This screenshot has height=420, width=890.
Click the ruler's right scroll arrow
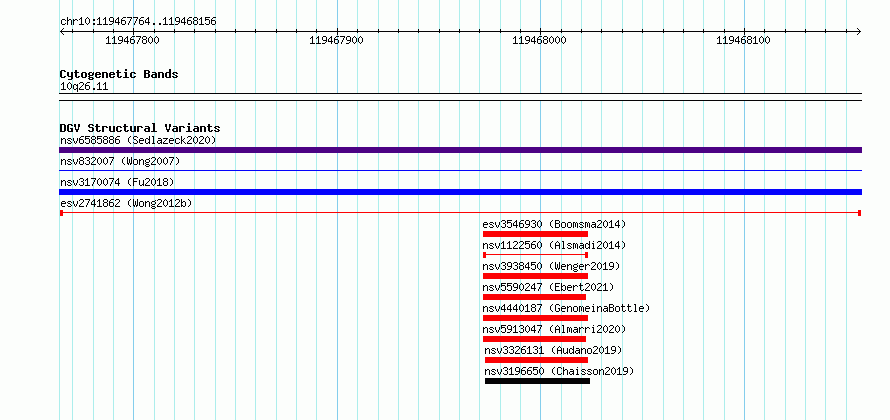pyautogui.click(x=859, y=31)
